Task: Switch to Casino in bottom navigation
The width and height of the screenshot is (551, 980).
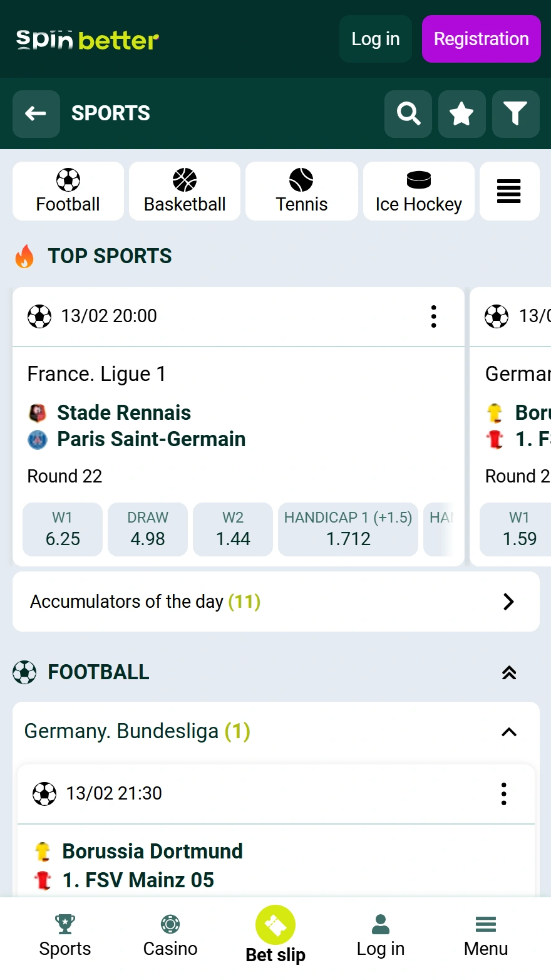Action: 170,935
